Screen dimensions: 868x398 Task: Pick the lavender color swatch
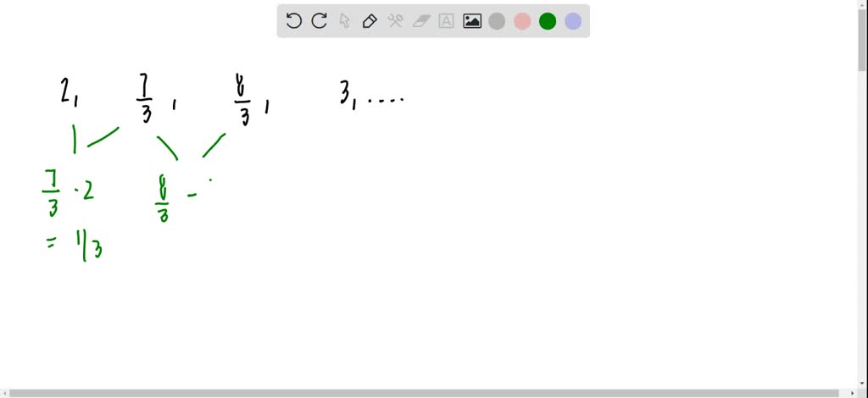[x=573, y=21]
